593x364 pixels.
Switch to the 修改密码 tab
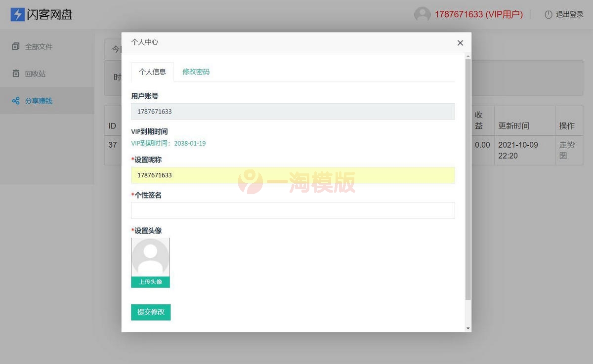[196, 71]
